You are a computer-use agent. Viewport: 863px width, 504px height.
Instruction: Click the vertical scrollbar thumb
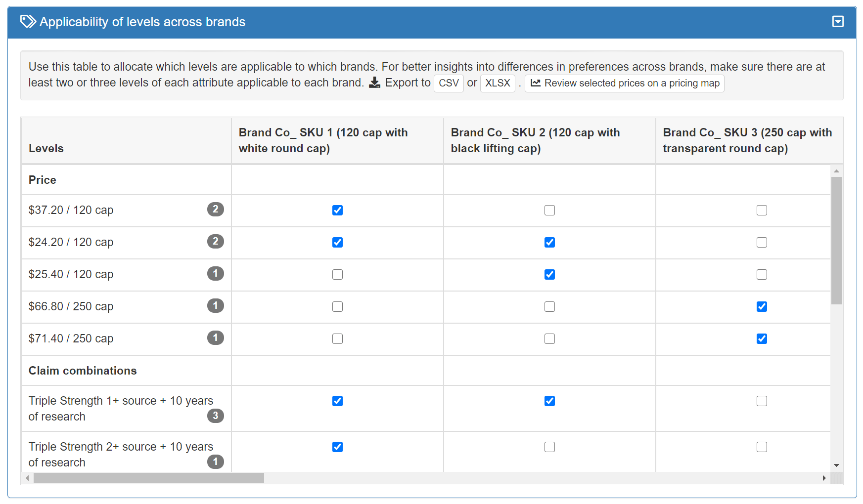click(x=836, y=241)
